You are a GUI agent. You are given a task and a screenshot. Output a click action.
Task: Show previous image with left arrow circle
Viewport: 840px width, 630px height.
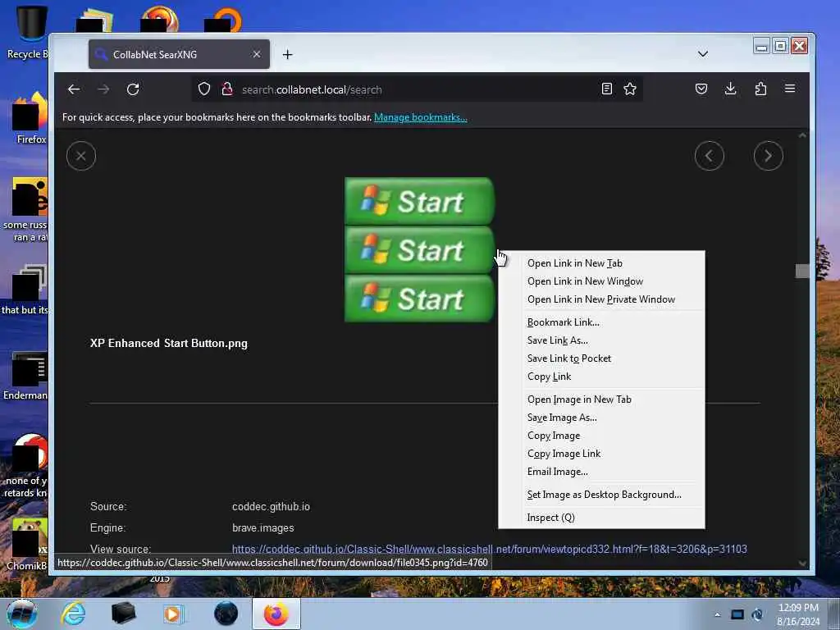coord(710,156)
